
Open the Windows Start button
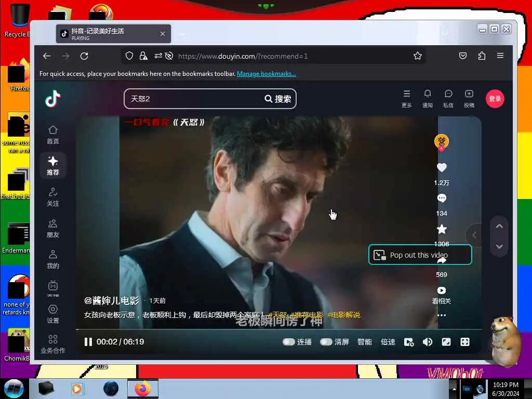click(x=14, y=389)
